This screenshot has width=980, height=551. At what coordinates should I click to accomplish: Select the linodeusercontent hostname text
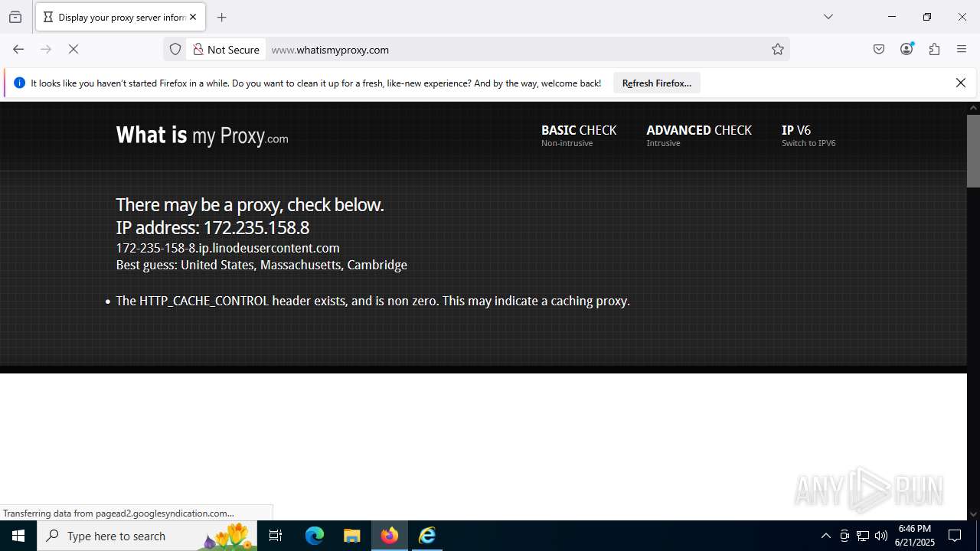pyautogui.click(x=227, y=248)
